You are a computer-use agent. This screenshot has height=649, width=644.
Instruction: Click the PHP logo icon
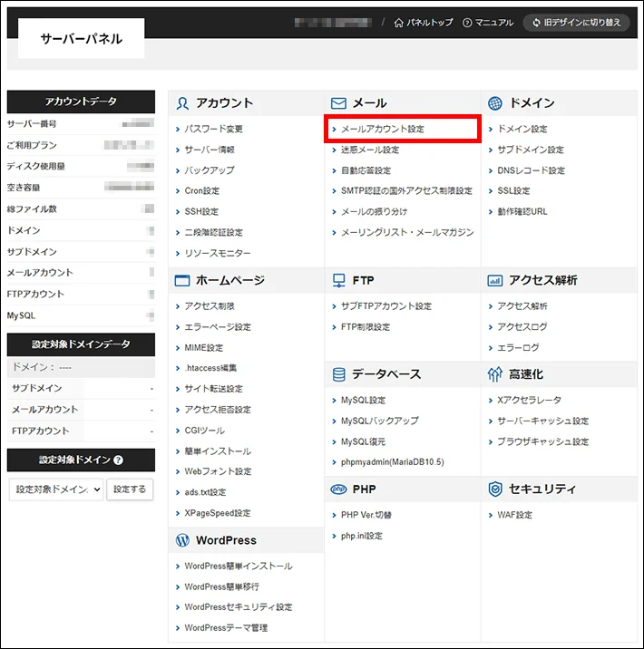(338, 489)
